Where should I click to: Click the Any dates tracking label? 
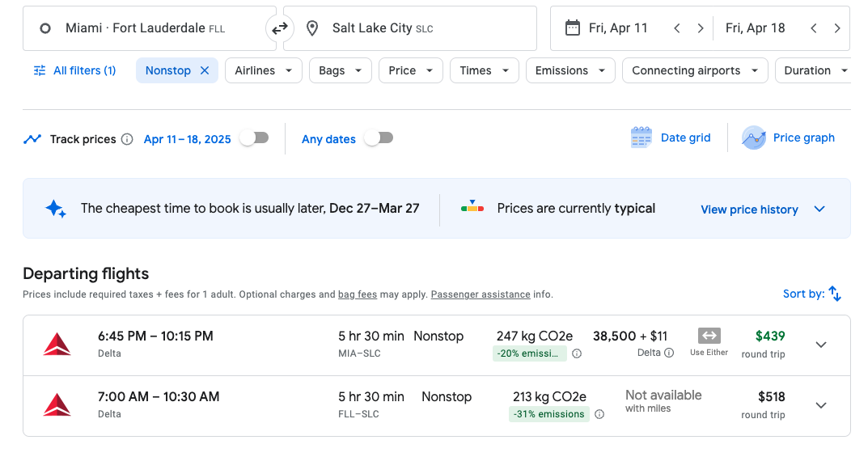(x=328, y=139)
